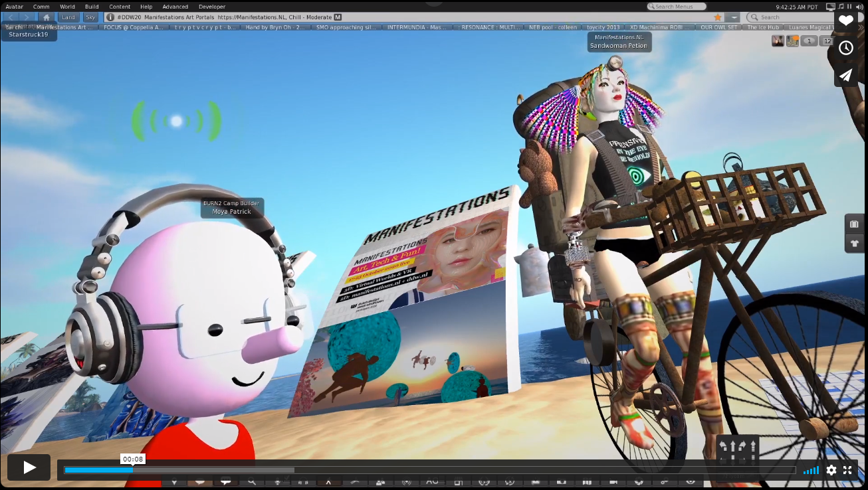The image size is (868, 490).
Task: Open the Developer menu
Action: click(x=212, y=7)
